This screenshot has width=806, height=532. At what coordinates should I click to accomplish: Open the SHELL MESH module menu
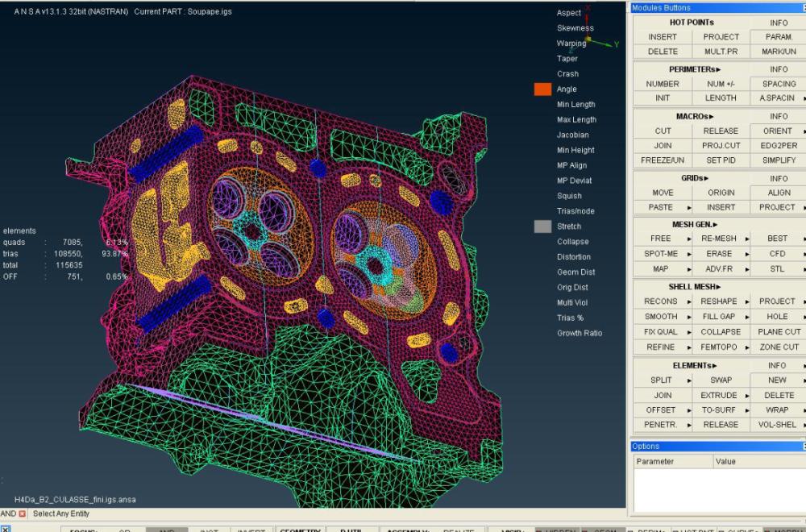click(694, 286)
